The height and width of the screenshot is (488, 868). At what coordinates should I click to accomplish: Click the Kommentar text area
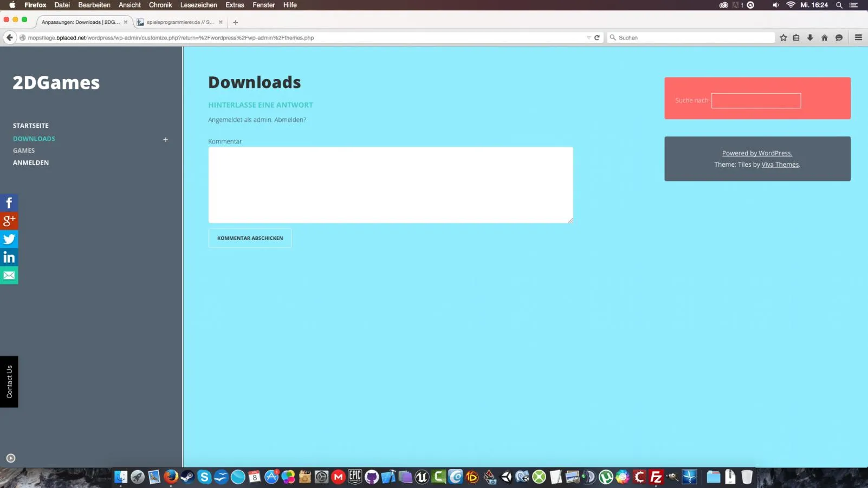point(391,185)
